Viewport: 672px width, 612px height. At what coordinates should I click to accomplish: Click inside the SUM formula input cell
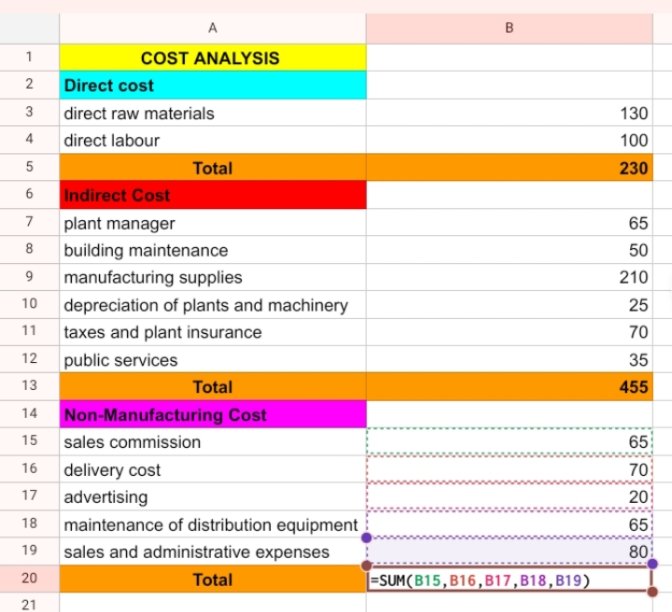coord(509,580)
